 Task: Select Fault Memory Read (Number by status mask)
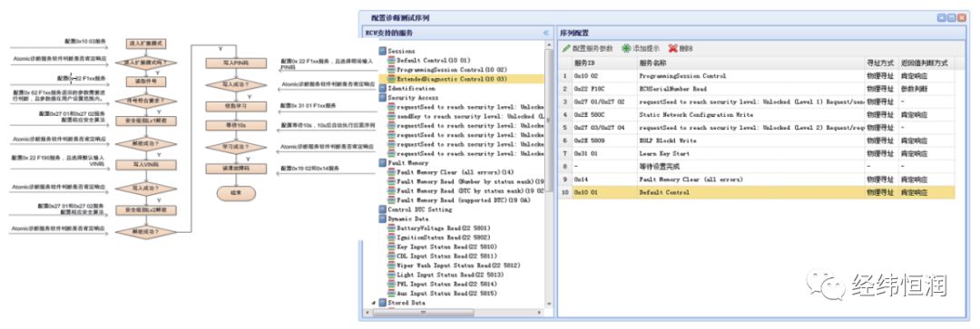470,181
